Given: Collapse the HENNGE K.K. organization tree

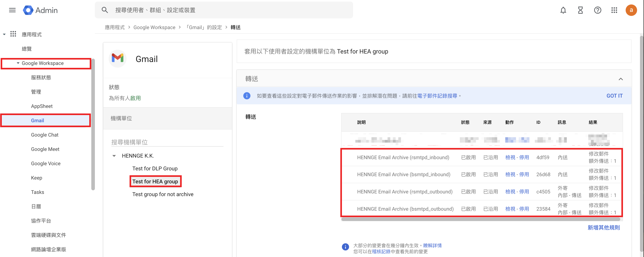Looking at the screenshot, I should pyautogui.click(x=114, y=156).
